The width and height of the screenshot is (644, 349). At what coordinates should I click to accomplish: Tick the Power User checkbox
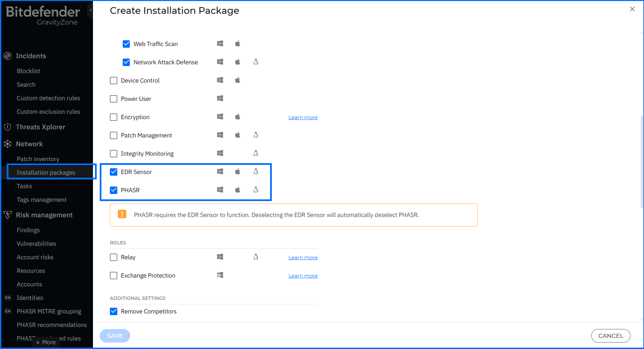(114, 99)
